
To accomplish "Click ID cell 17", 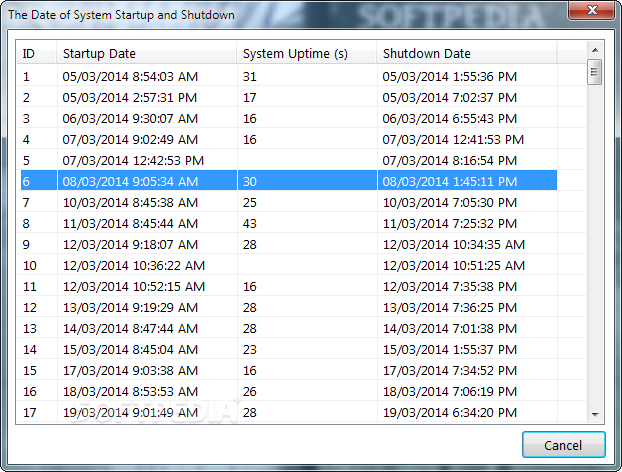I will [30, 413].
